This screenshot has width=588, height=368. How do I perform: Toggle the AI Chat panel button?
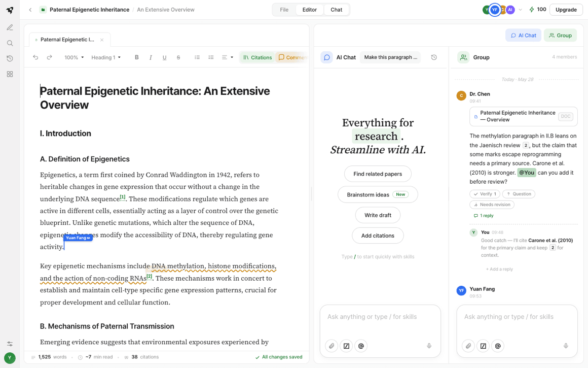523,36
